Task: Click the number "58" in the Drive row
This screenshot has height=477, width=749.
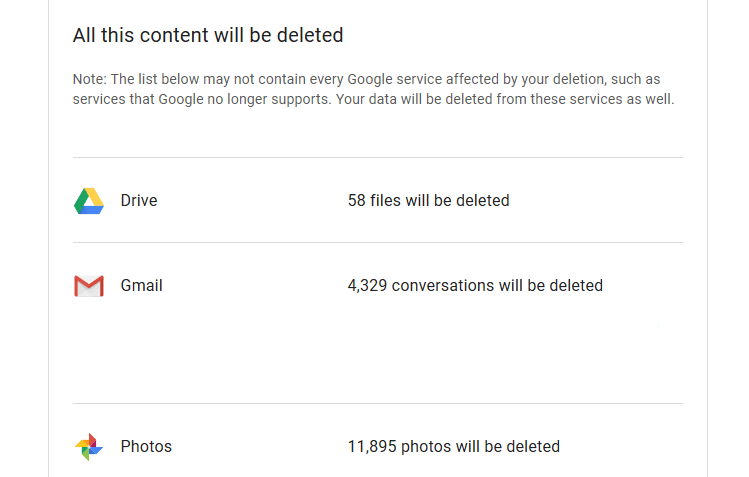Action: pos(357,200)
